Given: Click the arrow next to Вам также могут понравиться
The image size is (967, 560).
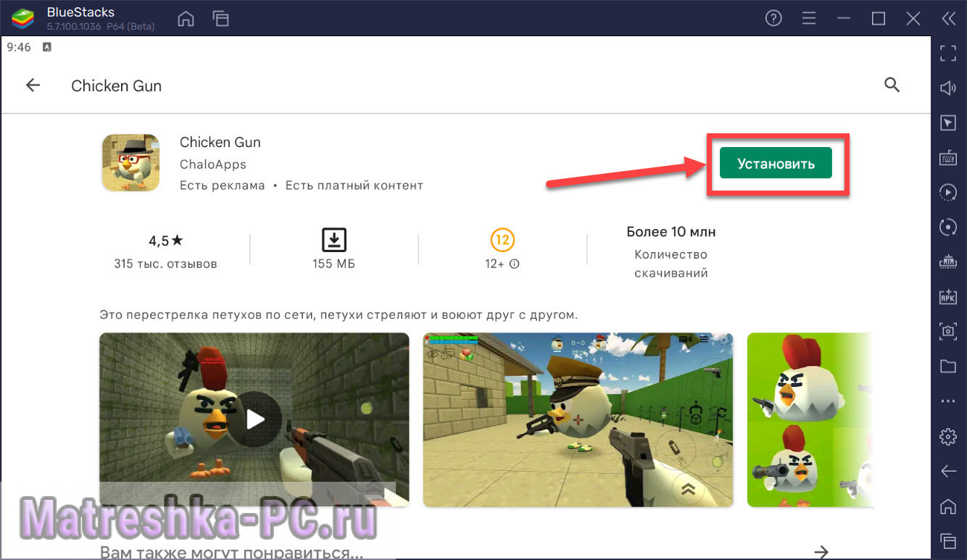Looking at the screenshot, I should [x=821, y=552].
